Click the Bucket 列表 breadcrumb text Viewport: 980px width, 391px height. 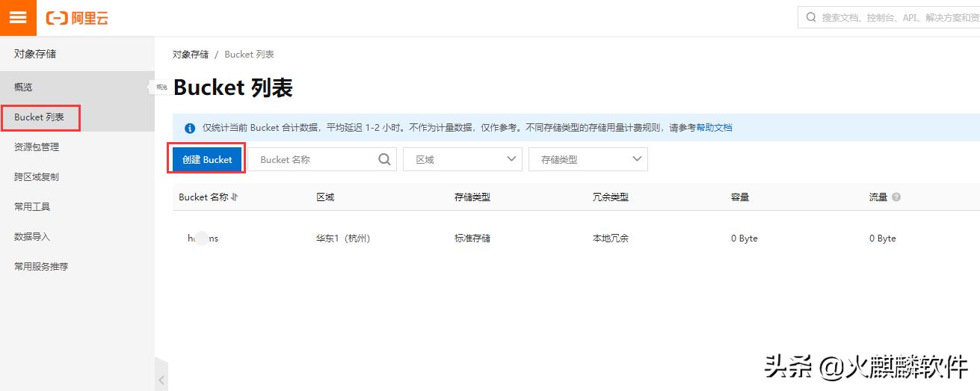click(249, 55)
